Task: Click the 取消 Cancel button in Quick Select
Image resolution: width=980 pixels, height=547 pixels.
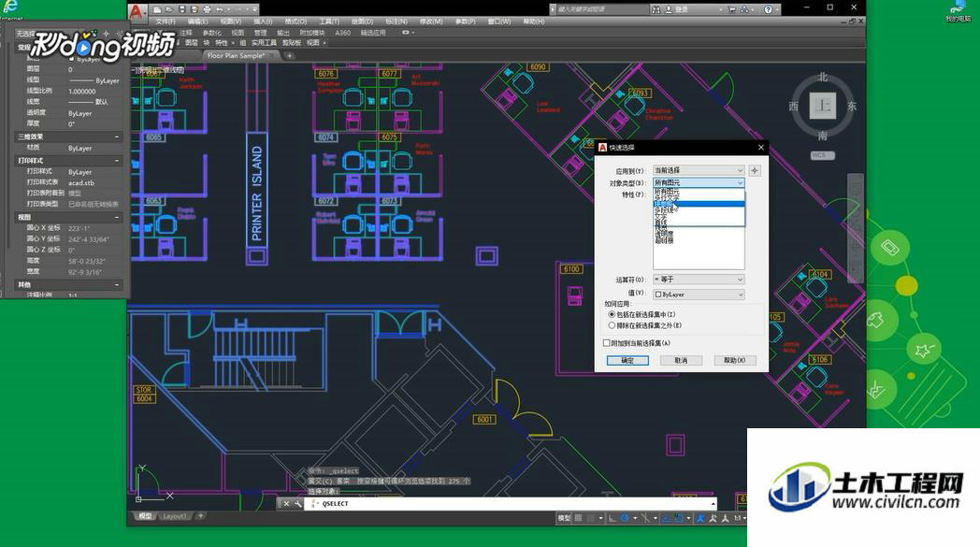Action: pyautogui.click(x=682, y=361)
